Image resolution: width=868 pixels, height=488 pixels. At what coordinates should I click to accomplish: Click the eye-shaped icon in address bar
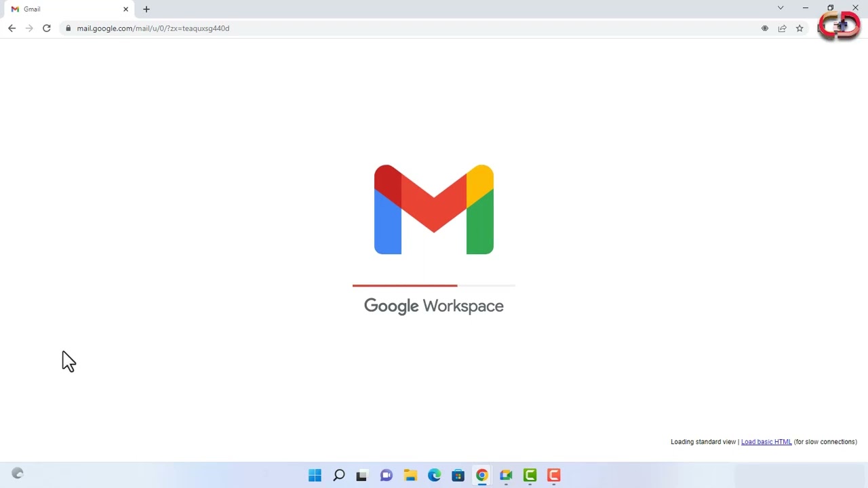point(765,28)
